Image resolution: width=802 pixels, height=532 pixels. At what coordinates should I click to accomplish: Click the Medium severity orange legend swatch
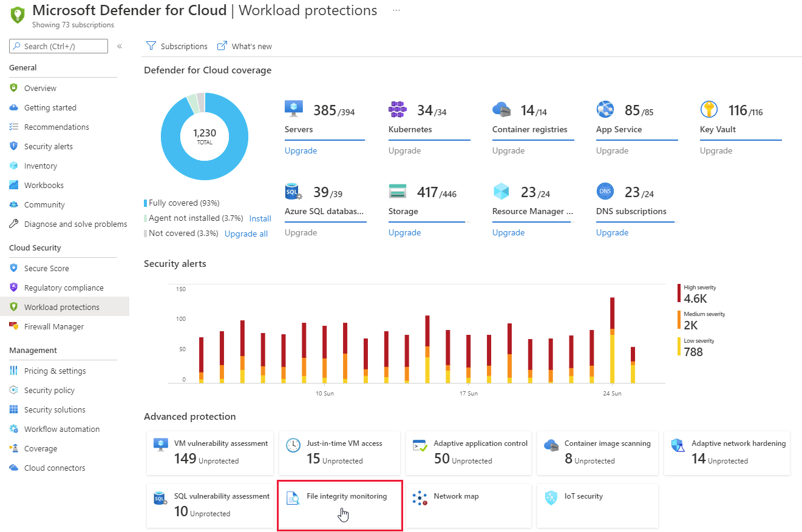click(679, 320)
